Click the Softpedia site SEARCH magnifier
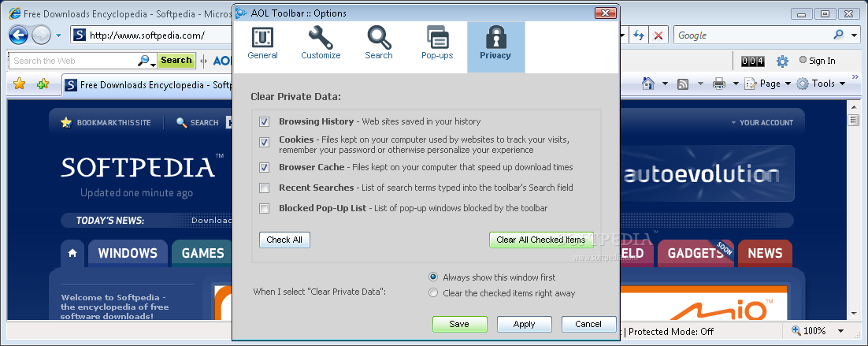Image resolution: width=868 pixels, height=346 pixels. pos(181,122)
